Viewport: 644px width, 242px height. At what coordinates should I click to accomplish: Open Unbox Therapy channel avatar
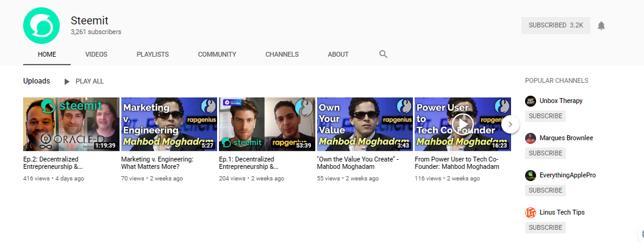(x=530, y=101)
